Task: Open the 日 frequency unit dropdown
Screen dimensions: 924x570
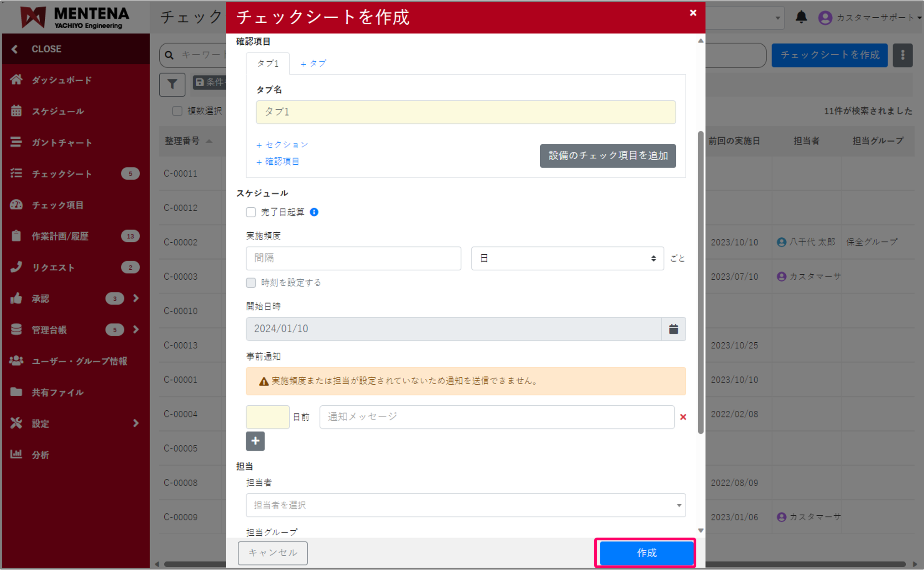Action: point(567,258)
